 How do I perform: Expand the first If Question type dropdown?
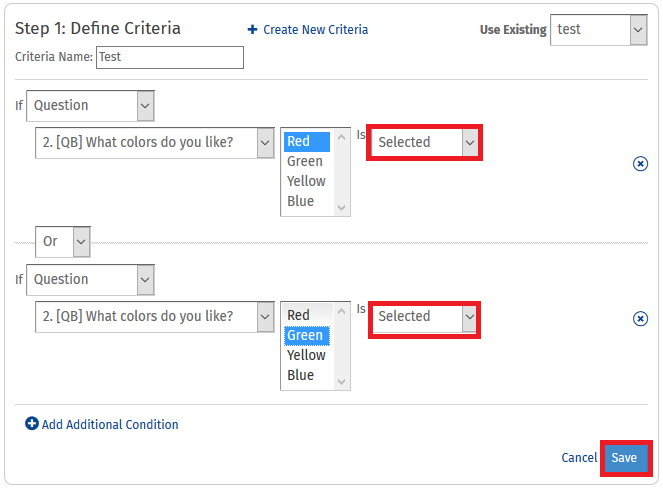coord(90,105)
